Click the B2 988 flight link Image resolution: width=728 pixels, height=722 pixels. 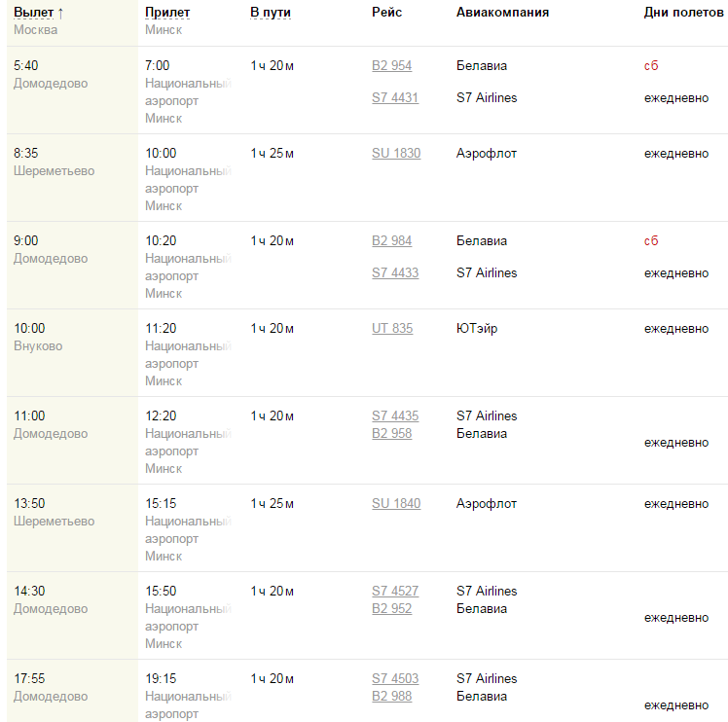391,697
